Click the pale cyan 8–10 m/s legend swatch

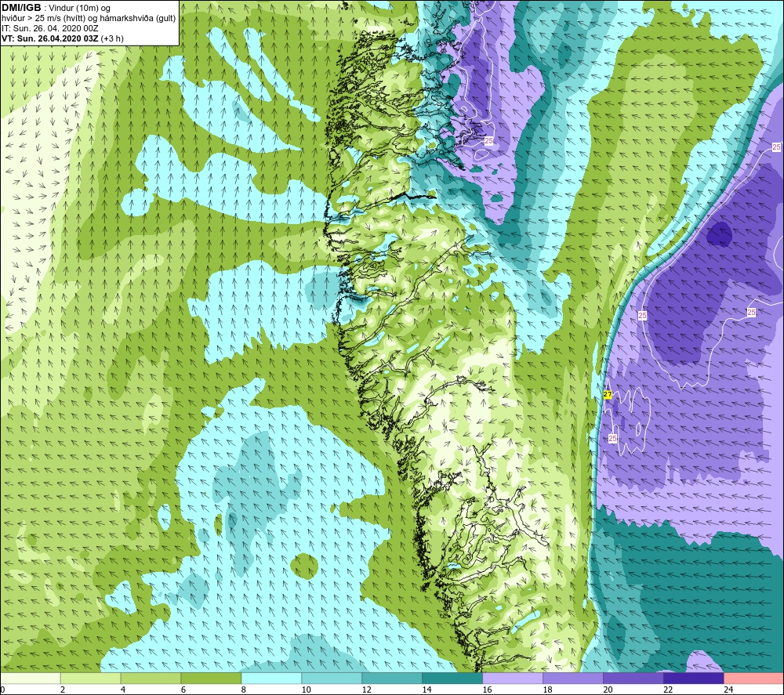click(271, 679)
